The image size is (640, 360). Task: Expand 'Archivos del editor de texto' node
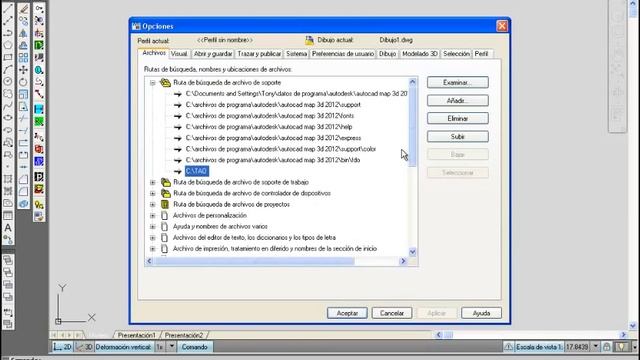[x=152, y=238]
